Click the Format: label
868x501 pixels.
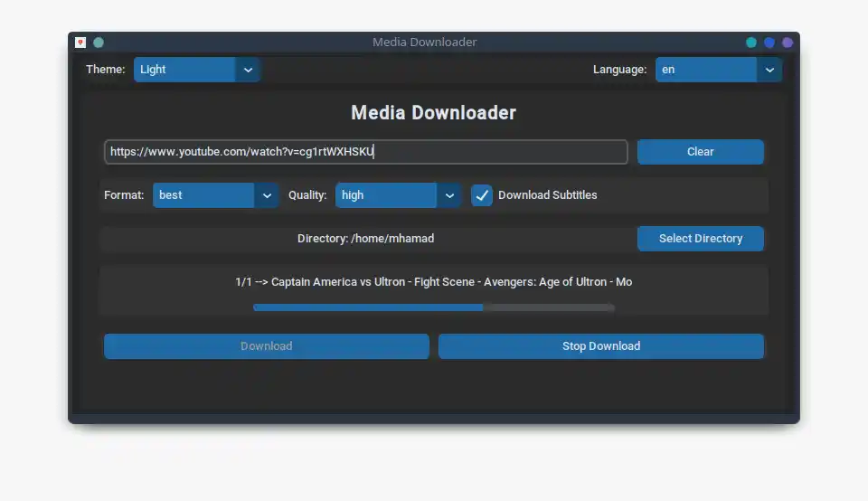[124, 195]
